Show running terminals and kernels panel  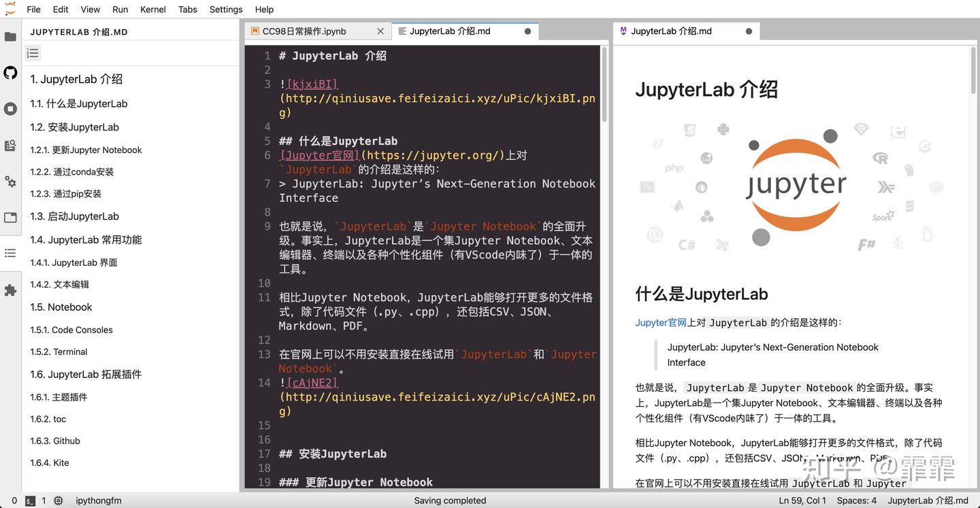[10, 108]
